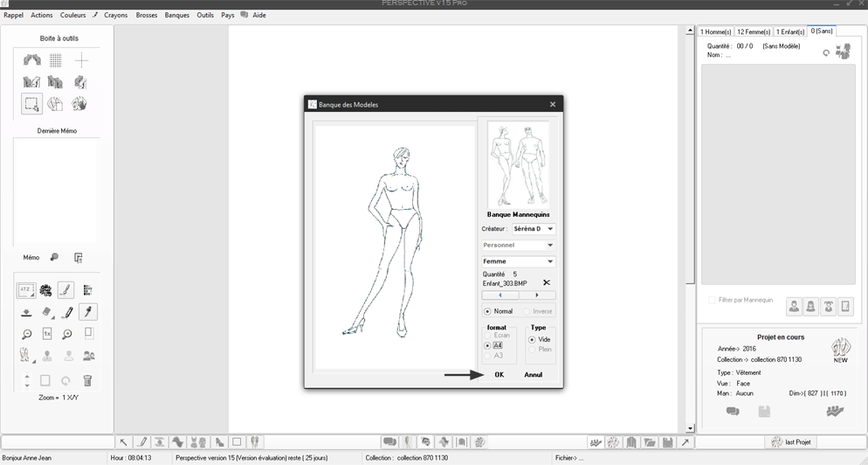Click the eyedropper tool icon
This screenshot has height=465, width=868.
click(88, 312)
